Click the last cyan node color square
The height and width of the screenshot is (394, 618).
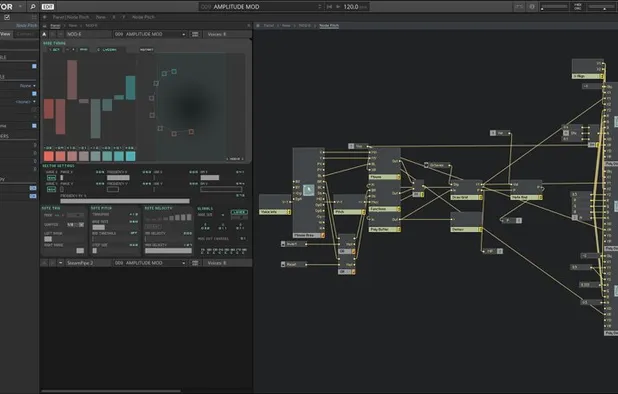[x=130, y=156]
